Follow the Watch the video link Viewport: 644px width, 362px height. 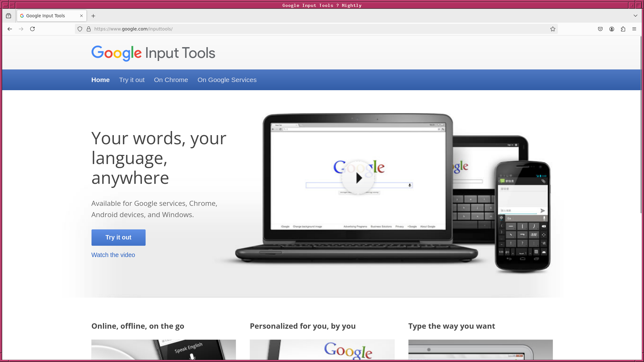click(x=113, y=255)
